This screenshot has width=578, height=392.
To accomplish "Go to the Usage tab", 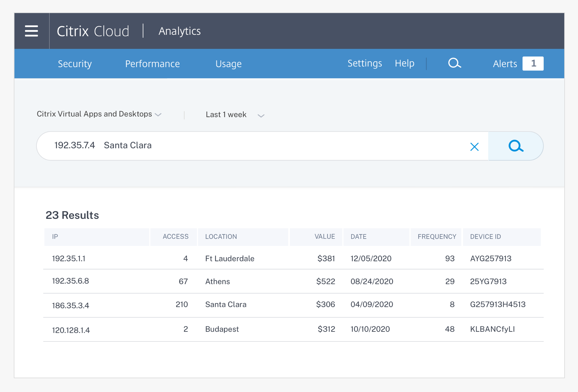I will (x=228, y=64).
